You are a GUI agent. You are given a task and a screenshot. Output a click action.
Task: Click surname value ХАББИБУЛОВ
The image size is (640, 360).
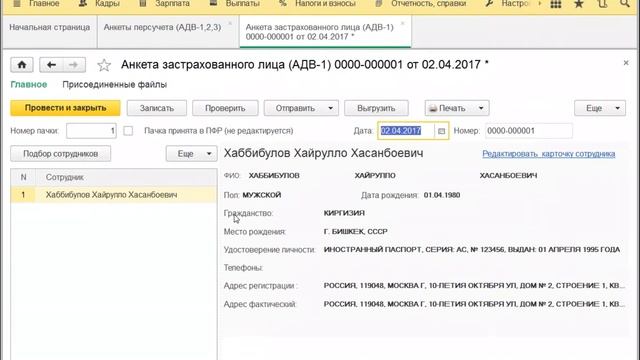click(274, 176)
